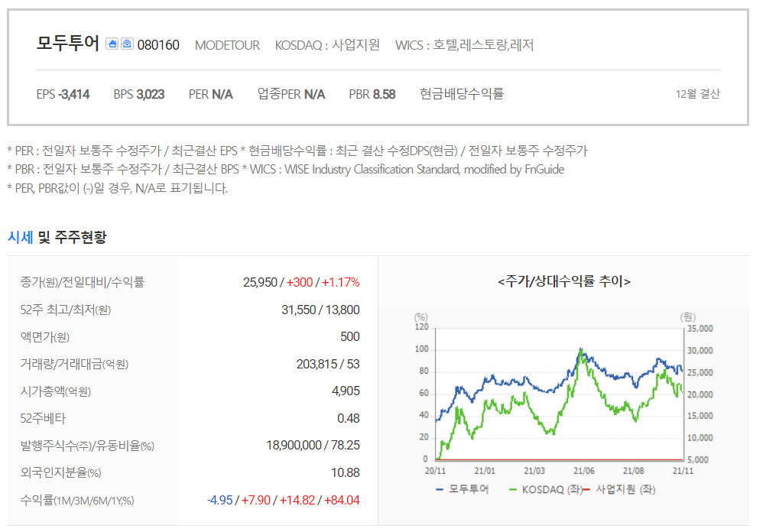Click the 18,900,000 / 78.25 value
This screenshot has width=763, height=532.
pyautogui.click(x=313, y=446)
